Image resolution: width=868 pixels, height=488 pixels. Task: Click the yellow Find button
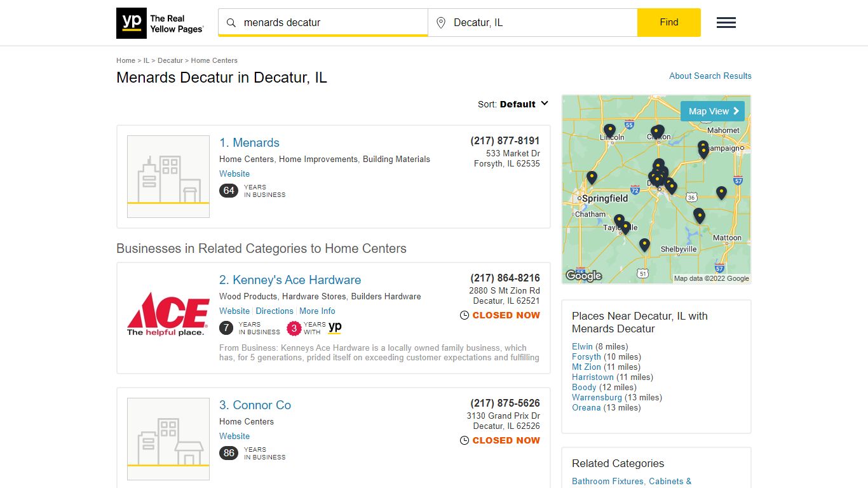click(669, 22)
